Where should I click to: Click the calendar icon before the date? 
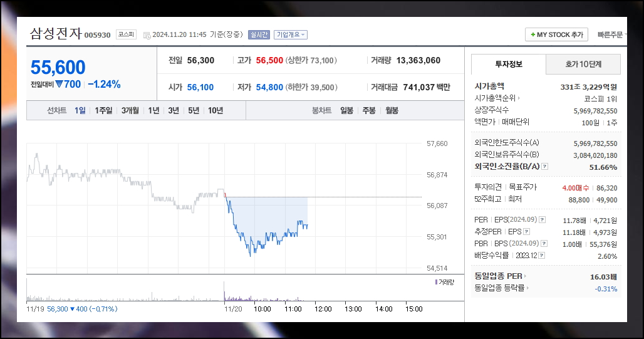147,35
